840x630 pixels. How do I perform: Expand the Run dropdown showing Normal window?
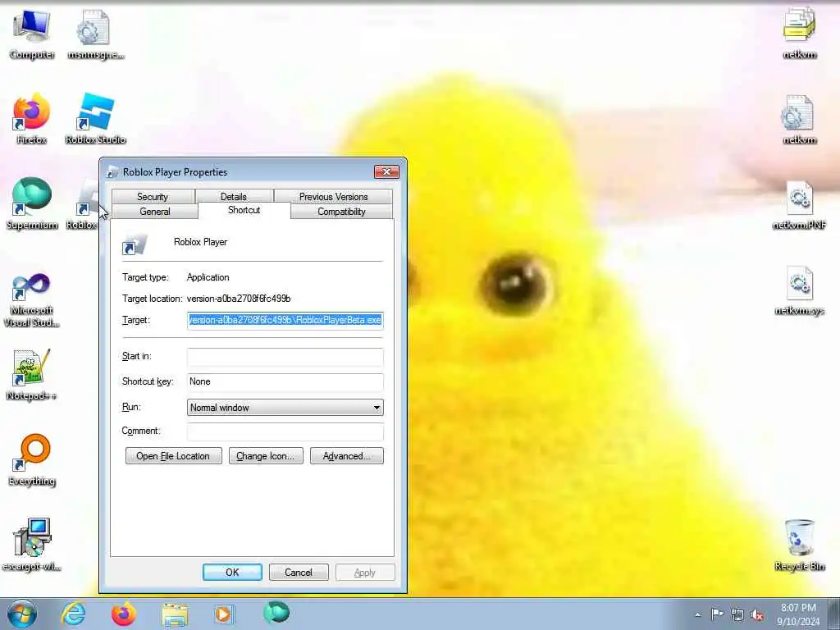285,407
